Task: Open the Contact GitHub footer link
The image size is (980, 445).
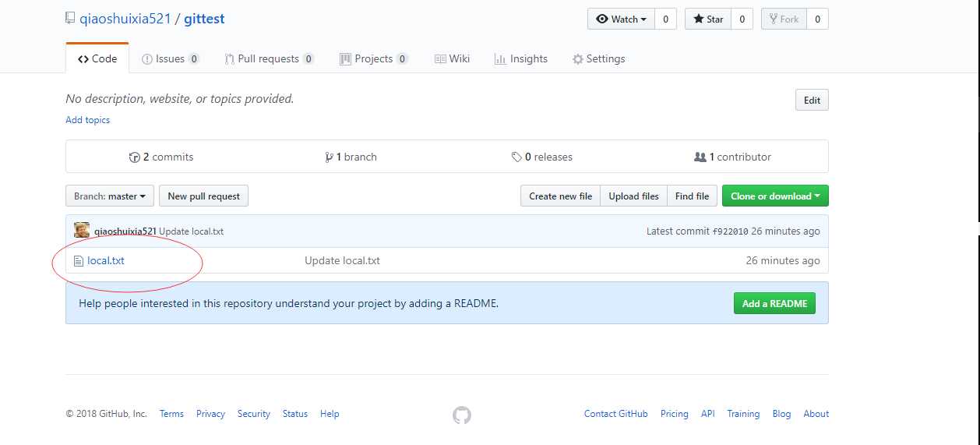Action: point(616,414)
